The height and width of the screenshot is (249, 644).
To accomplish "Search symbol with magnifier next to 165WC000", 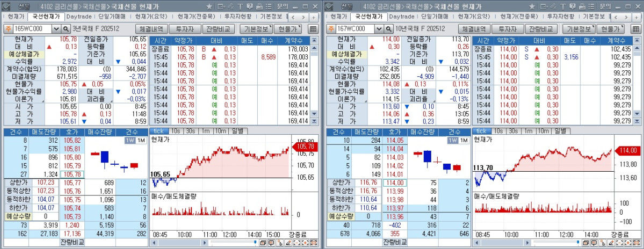I will [x=66, y=29].
